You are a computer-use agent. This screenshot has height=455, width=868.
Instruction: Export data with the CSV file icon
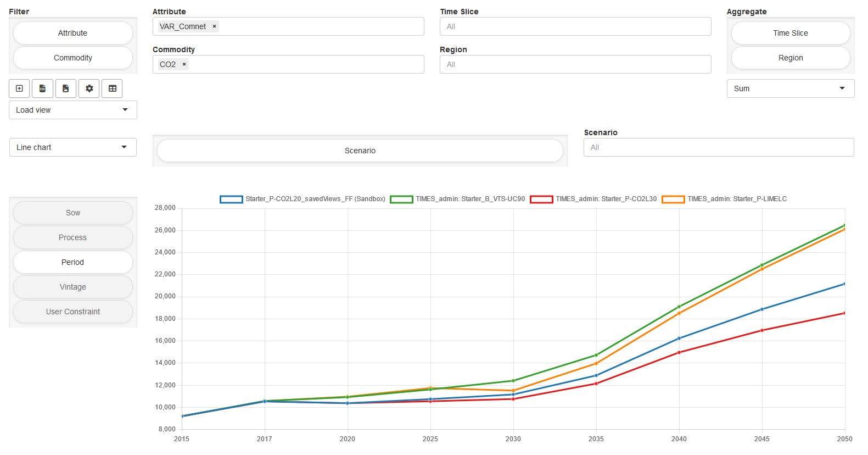click(42, 88)
